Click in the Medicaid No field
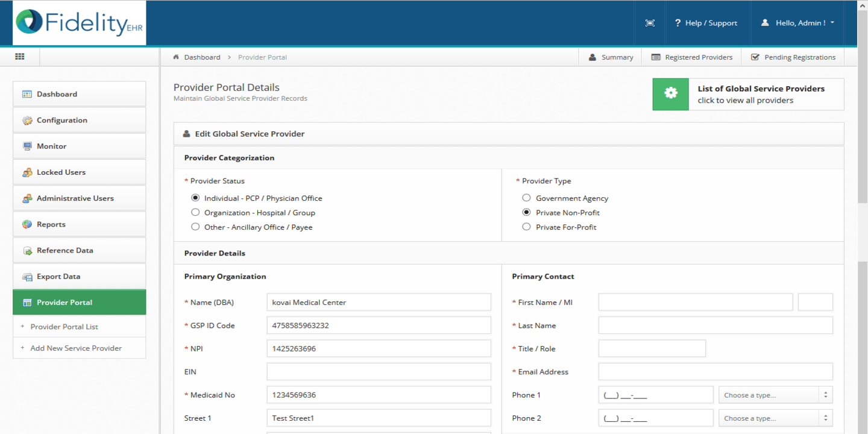The height and width of the screenshot is (434, 868). tap(379, 395)
